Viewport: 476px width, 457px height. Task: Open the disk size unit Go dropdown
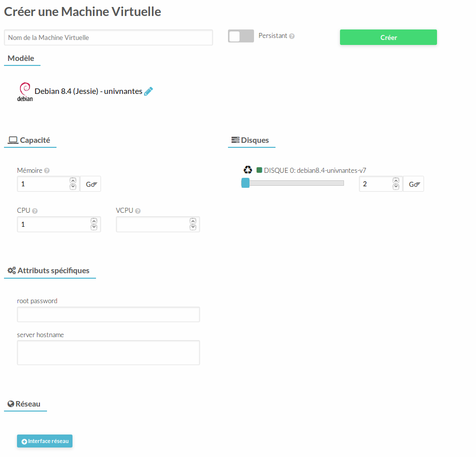(413, 184)
